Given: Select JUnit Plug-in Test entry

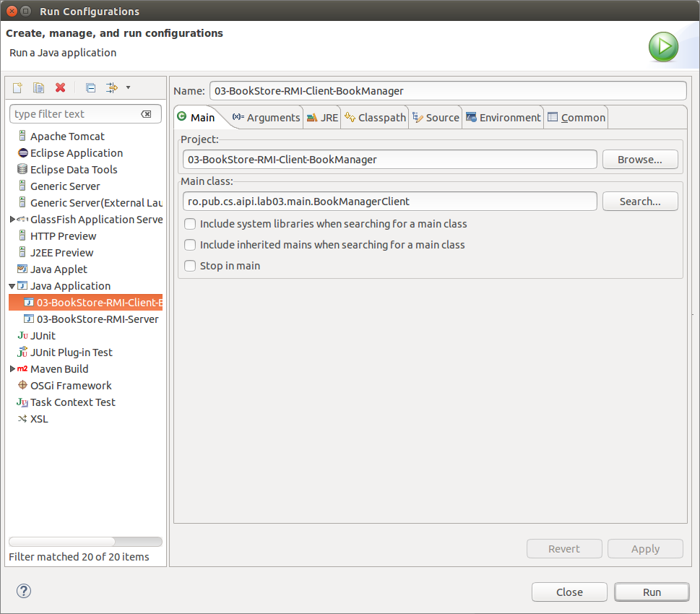Looking at the screenshot, I should coord(65,352).
